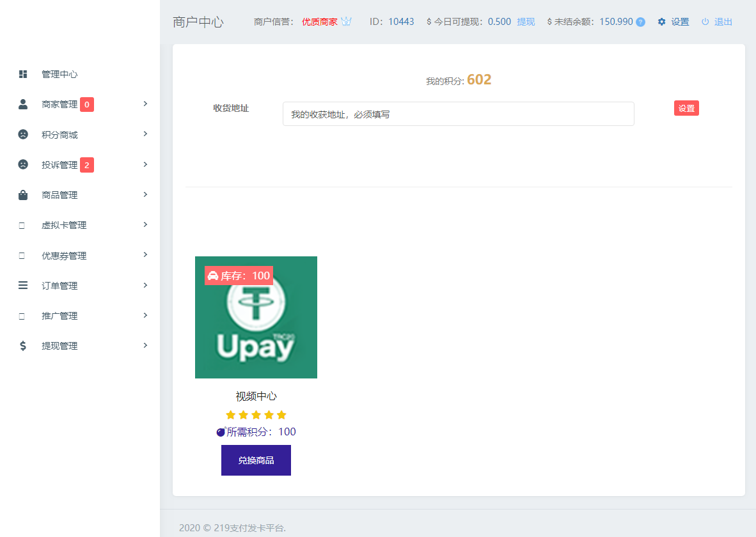Image resolution: width=756 pixels, height=537 pixels.
Task: Expand 推广管理 chevron arrow
Action: click(x=145, y=315)
